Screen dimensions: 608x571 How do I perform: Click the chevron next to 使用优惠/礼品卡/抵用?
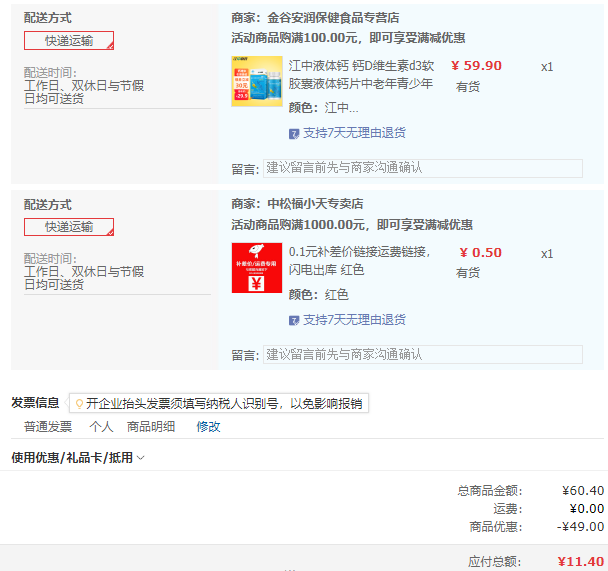click(x=141, y=458)
